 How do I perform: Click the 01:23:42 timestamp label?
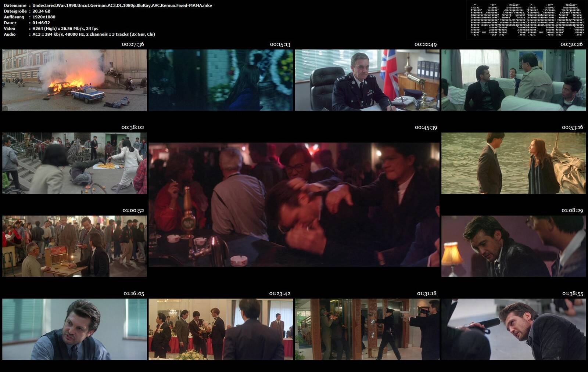[280, 293]
